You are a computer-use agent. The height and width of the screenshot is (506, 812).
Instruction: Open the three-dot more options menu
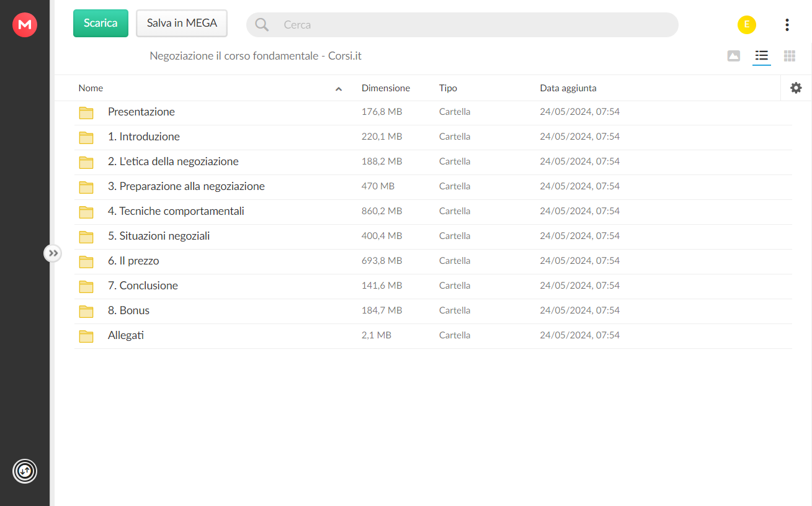point(787,25)
